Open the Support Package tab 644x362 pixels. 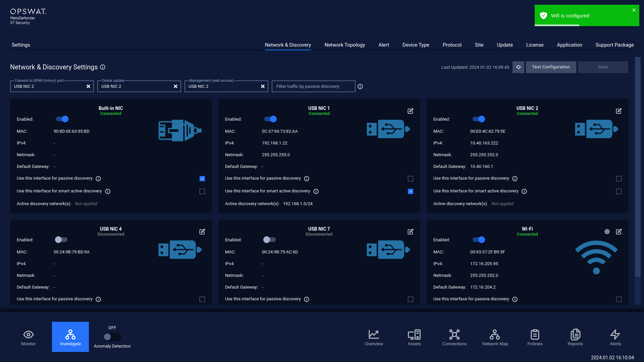pyautogui.click(x=614, y=45)
